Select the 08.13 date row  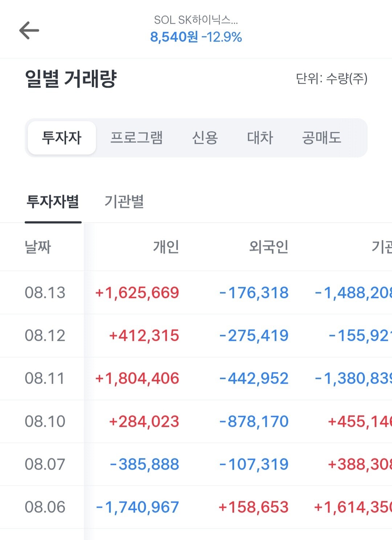[196, 292]
